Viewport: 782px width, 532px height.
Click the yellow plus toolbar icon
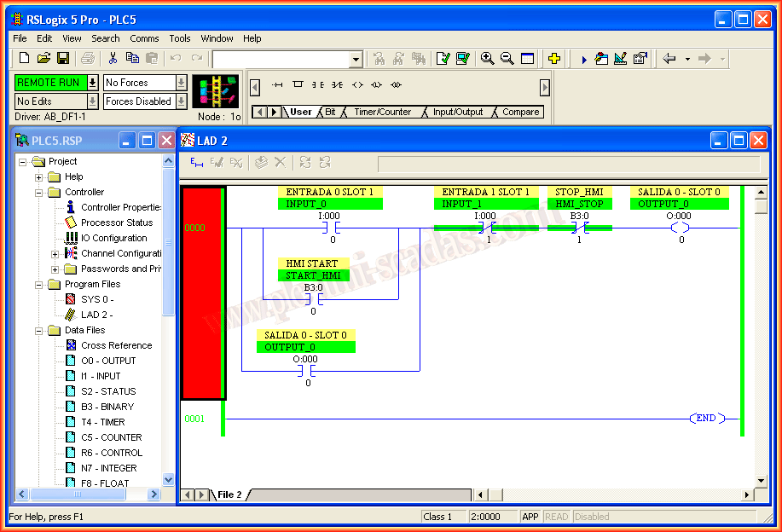pyautogui.click(x=554, y=59)
